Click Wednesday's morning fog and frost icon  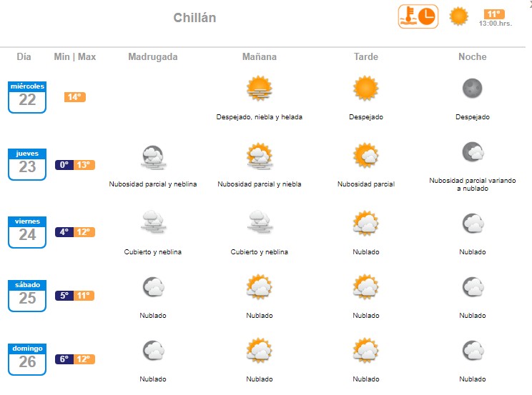point(259,89)
